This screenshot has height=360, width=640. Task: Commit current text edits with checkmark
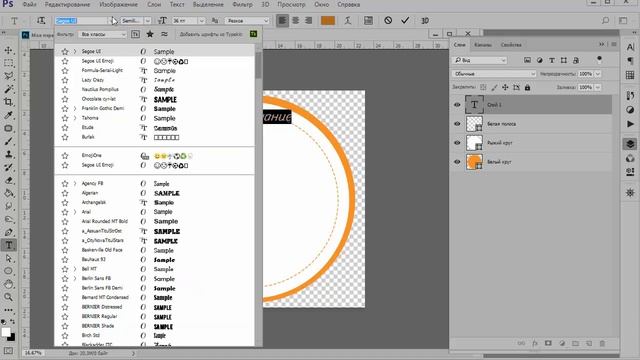click(405, 20)
